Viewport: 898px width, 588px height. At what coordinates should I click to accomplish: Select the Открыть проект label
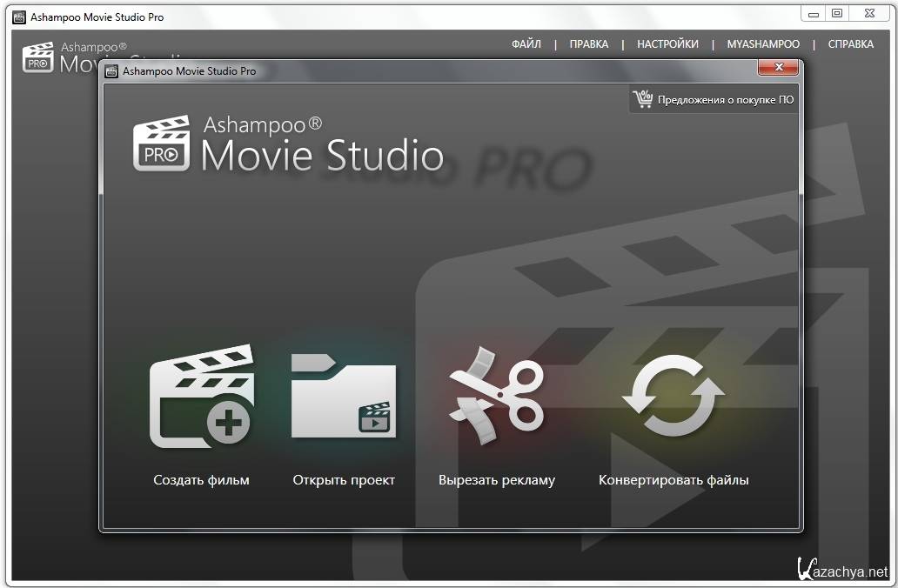[344, 480]
